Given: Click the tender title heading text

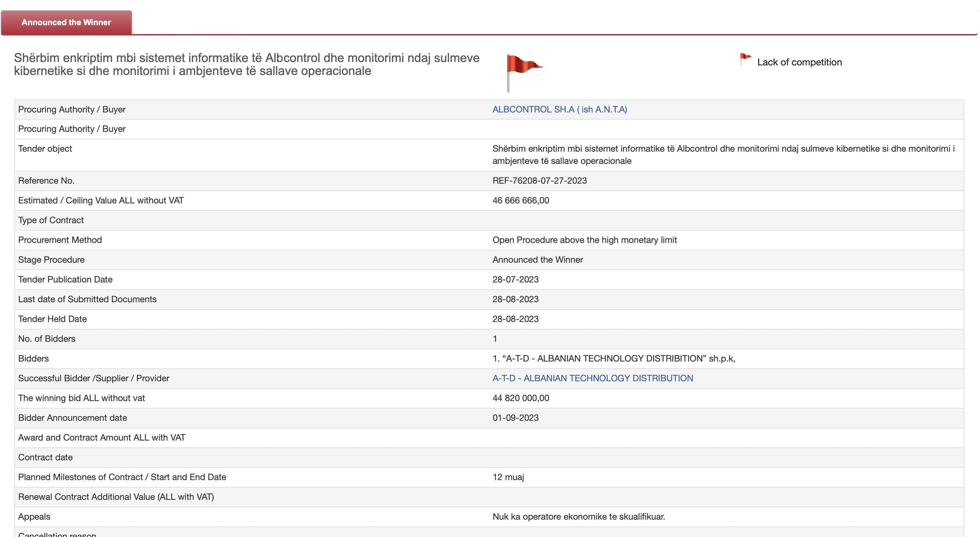Looking at the screenshot, I should tap(246, 64).
